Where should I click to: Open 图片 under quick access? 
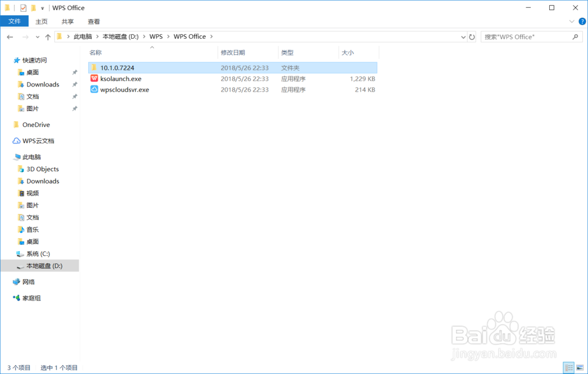[32, 108]
